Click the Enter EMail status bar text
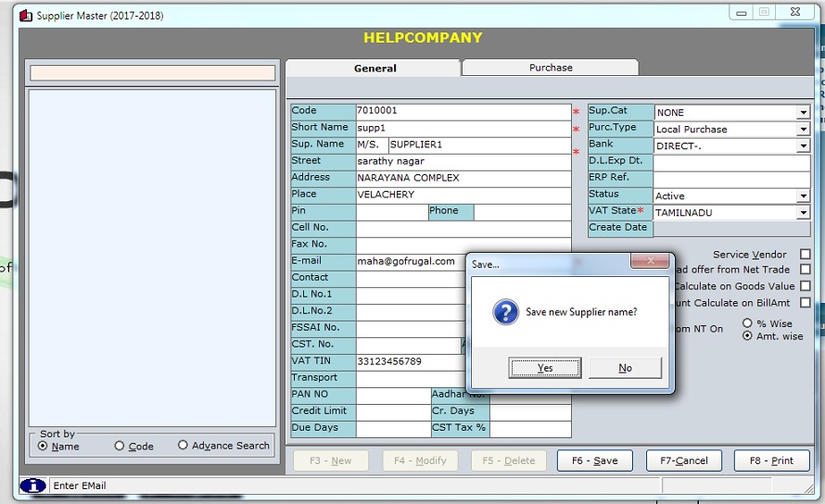The height and width of the screenshot is (504, 825). point(80,485)
